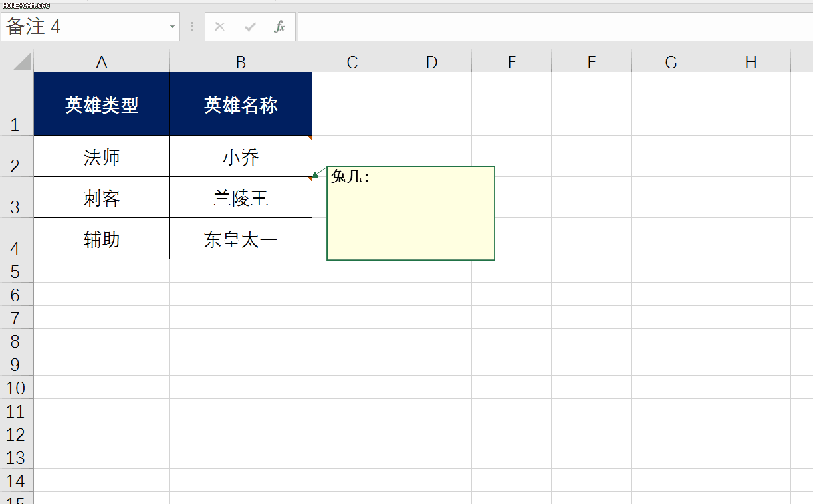Select column E header
Screen dimensions: 813x504
(512, 62)
